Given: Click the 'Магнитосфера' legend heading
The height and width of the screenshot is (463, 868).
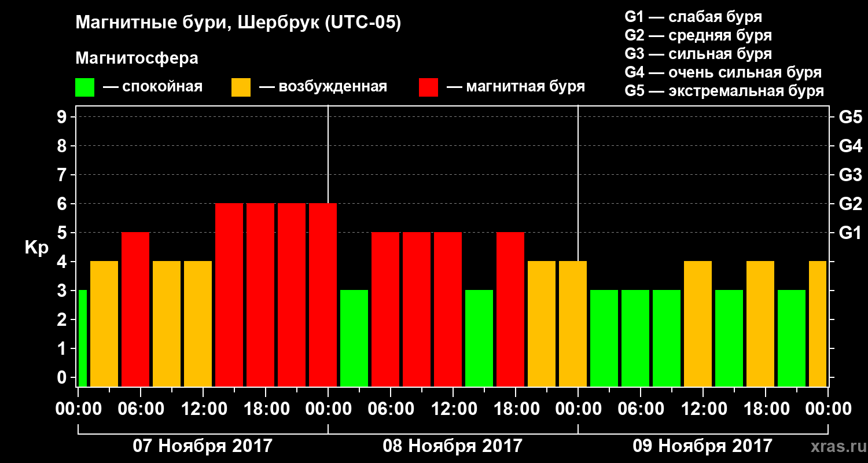Looking at the screenshot, I should point(137,58).
